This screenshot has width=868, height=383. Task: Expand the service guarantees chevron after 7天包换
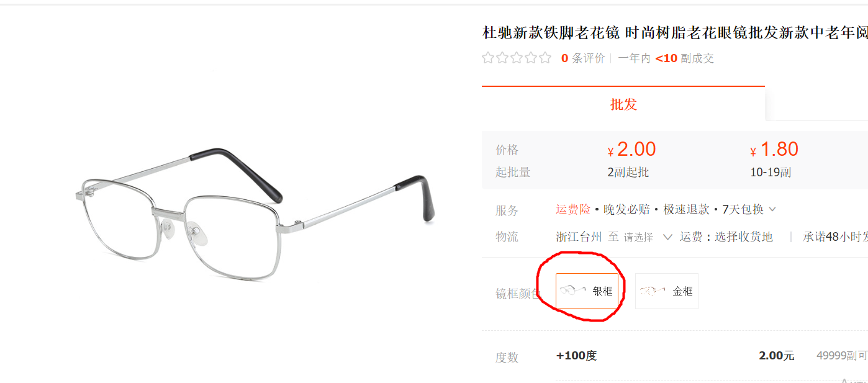coord(772,209)
